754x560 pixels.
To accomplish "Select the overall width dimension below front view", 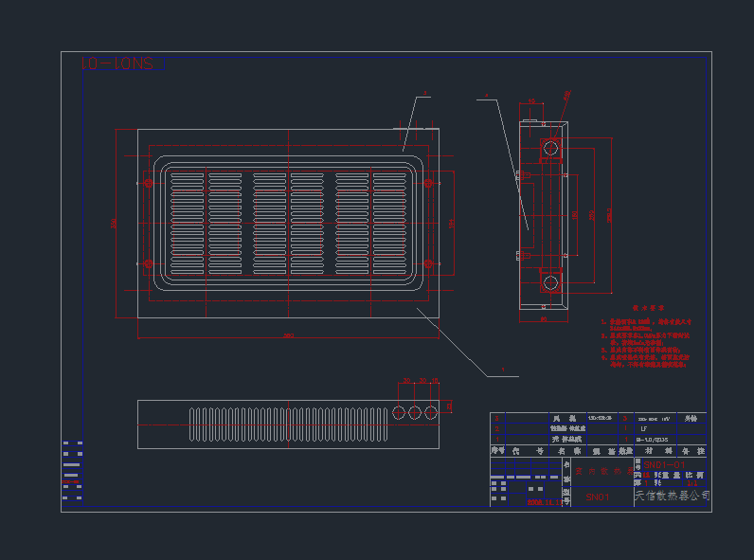I will 289,335.
